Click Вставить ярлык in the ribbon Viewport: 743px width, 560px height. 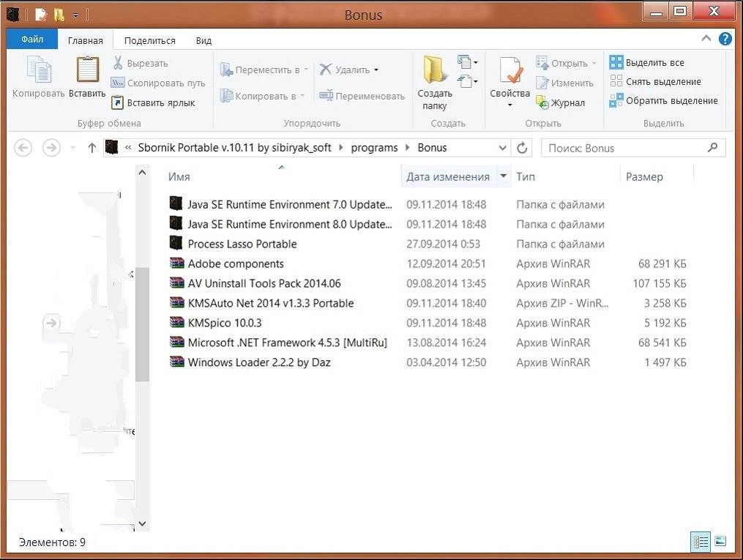tap(153, 102)
